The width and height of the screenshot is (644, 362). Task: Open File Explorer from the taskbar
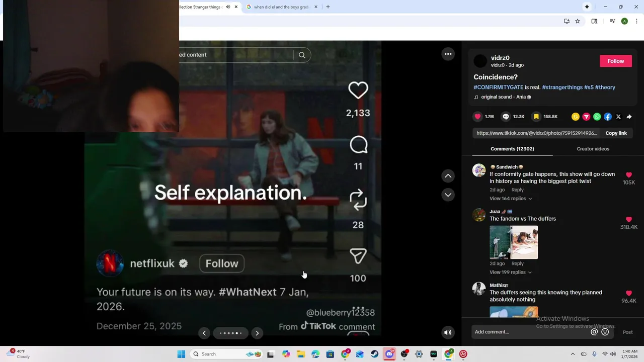point(300,354)
